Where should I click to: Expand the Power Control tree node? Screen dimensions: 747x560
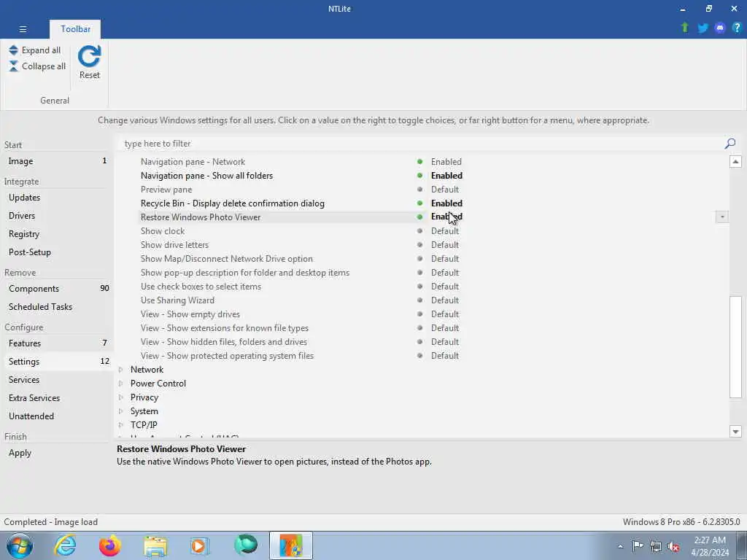120,384
